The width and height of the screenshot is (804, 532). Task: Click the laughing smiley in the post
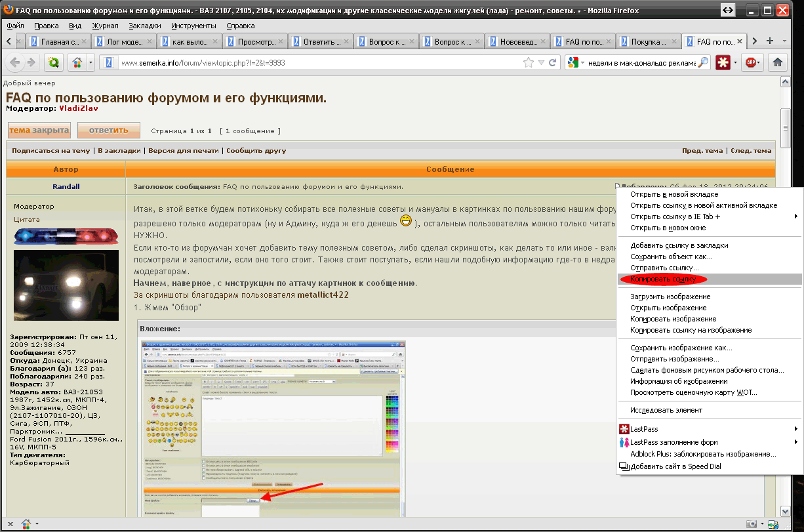(407, 221)
